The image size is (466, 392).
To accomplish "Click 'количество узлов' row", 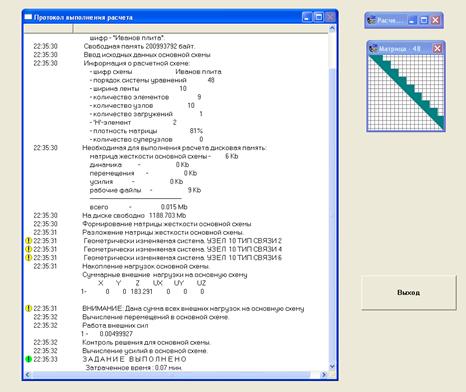I will click(142, 105).
